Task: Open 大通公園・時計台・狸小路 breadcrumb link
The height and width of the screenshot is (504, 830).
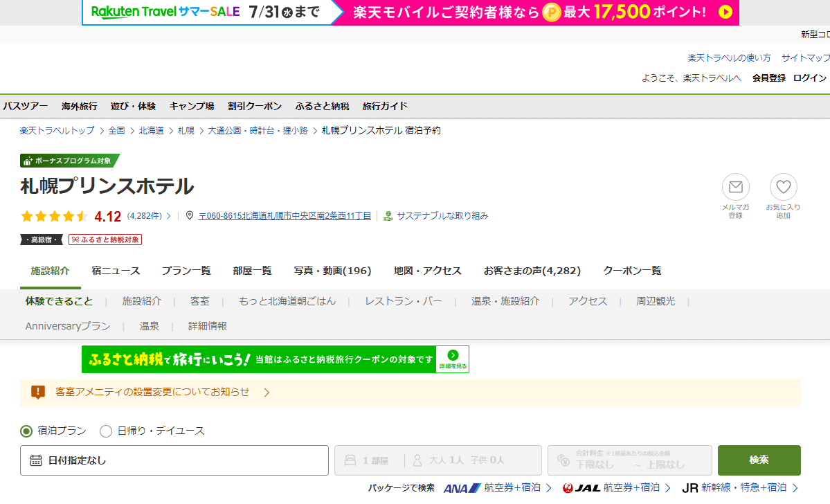Action: point(258,130)
